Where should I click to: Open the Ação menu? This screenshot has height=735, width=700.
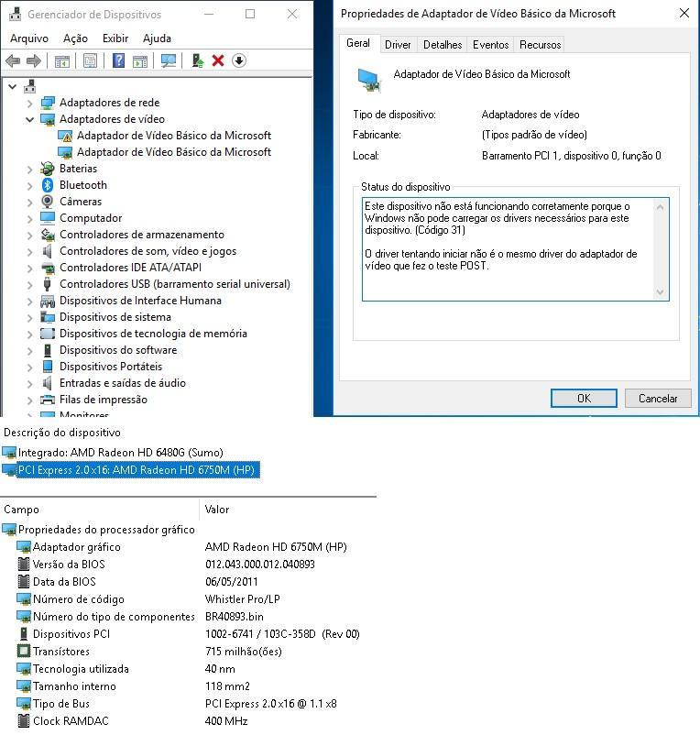click(x=75, y=38)
